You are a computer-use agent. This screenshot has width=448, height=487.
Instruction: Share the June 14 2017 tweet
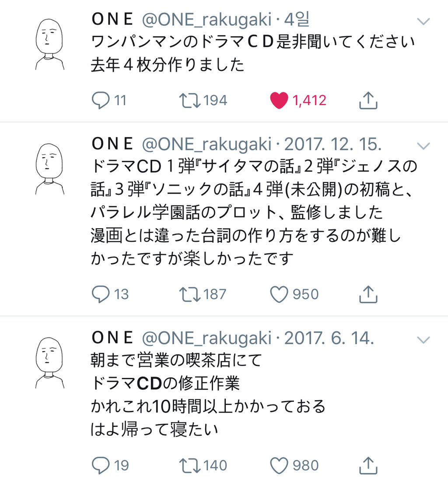click(368, 465)
